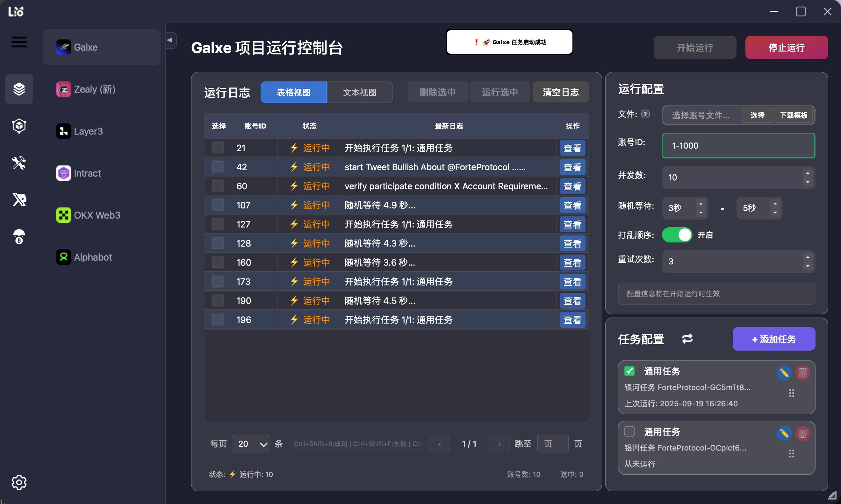Collapse the console panel with left arrow

click(170, 40)
